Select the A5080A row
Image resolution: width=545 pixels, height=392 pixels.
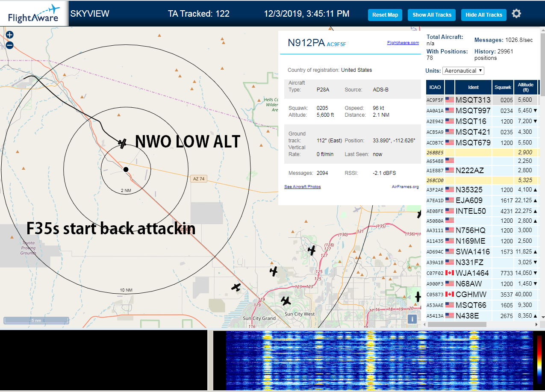pos(482,221)
